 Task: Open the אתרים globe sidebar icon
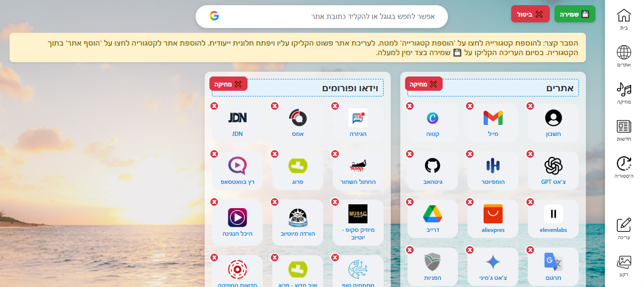pyautogui.click(x=624, y=57)
